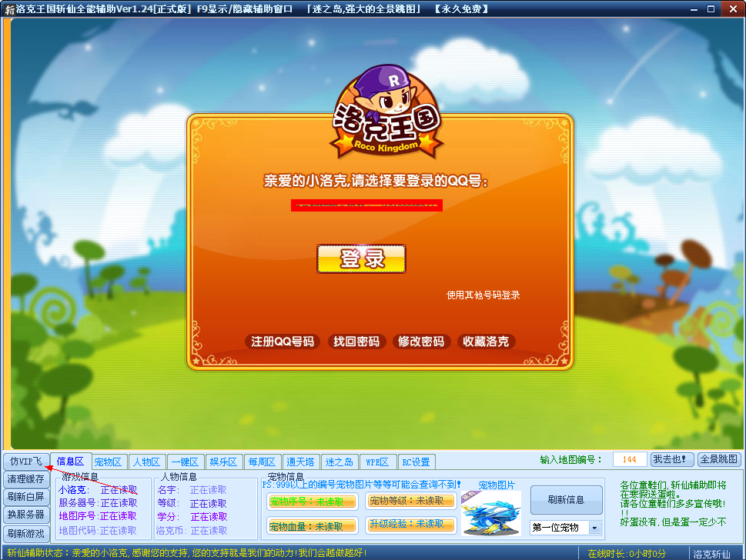Click the green announcement text about 寒假送蛋
The height and width of the screenshot is (560, 746).
pyautogui.click(x=673, y=503)
